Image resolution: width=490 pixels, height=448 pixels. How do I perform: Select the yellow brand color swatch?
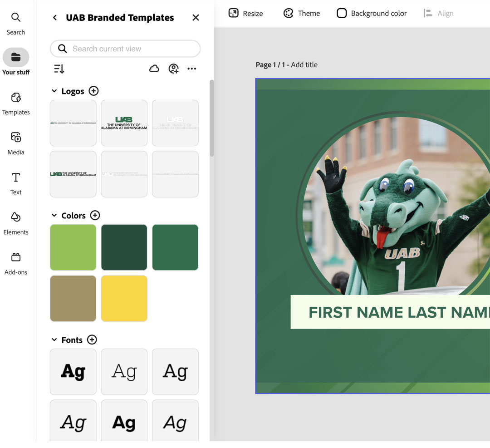tap(124, 298)
